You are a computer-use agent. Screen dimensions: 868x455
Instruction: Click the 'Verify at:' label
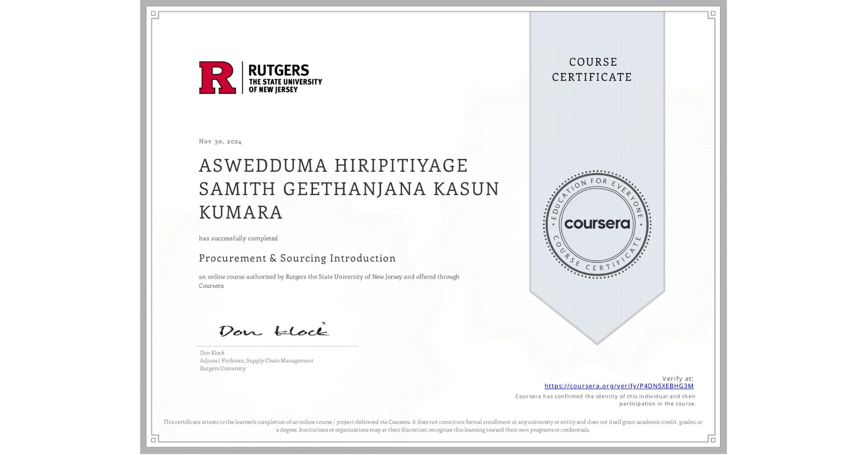pos(678,379)
